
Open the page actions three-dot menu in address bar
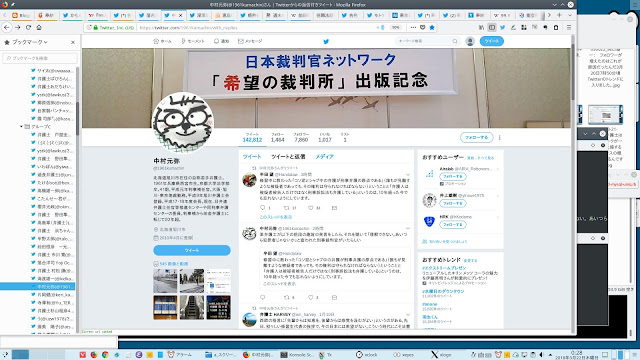pos(413,27)
